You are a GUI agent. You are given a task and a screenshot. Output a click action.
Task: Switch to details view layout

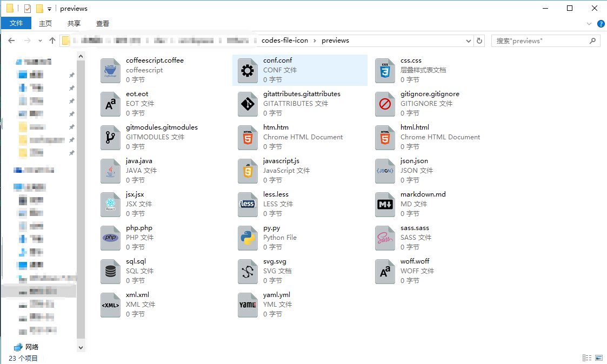coord(587,358)
